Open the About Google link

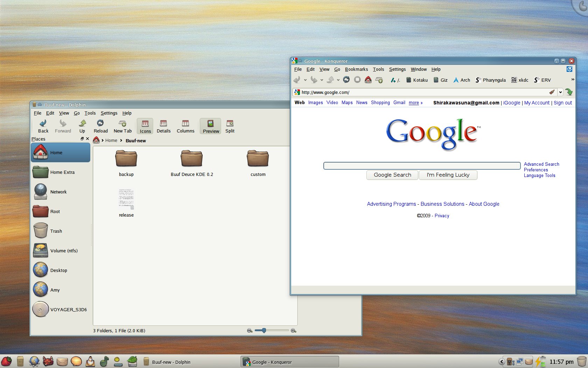tap(484, 204)
